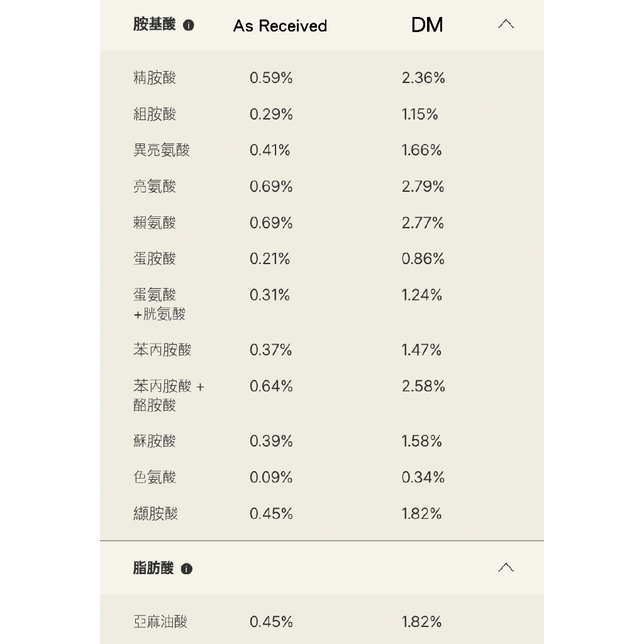Image resolution: width=644 pixels, height=644 pixels.
Task: Click the 2.79% DM value for 亮氨酸
Action: 423,187
